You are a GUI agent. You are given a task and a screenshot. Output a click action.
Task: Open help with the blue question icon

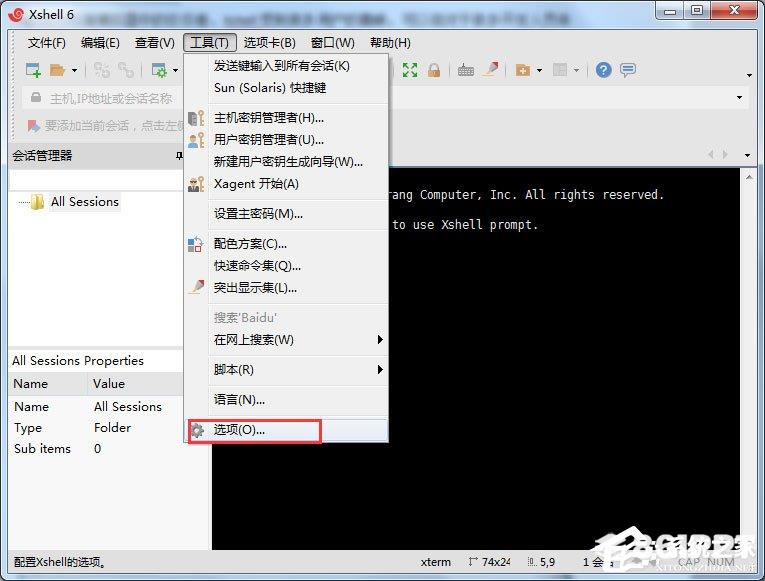click(x=603, y=70)
